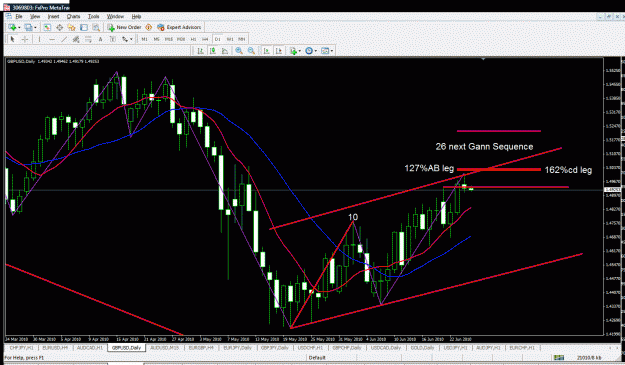Open the Periods clock dropdown
Screen dimensions: 625x365
click(x=311, y=51)
